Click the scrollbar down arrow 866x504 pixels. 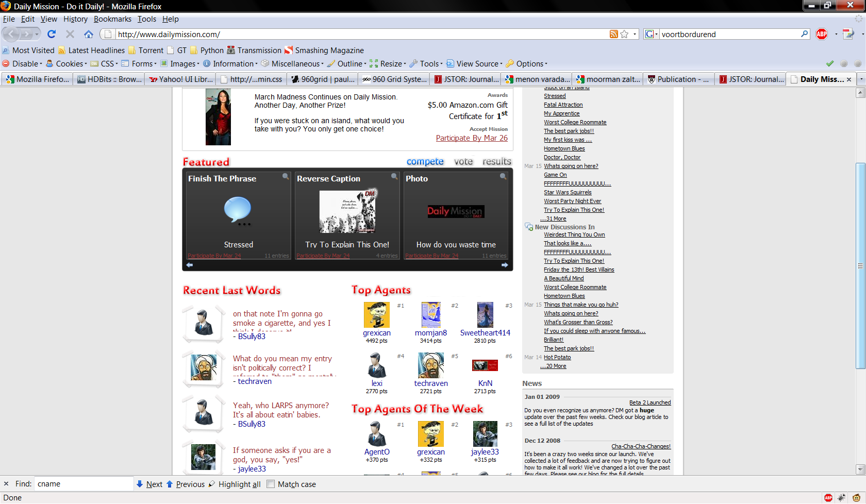(x=860, y=469)
